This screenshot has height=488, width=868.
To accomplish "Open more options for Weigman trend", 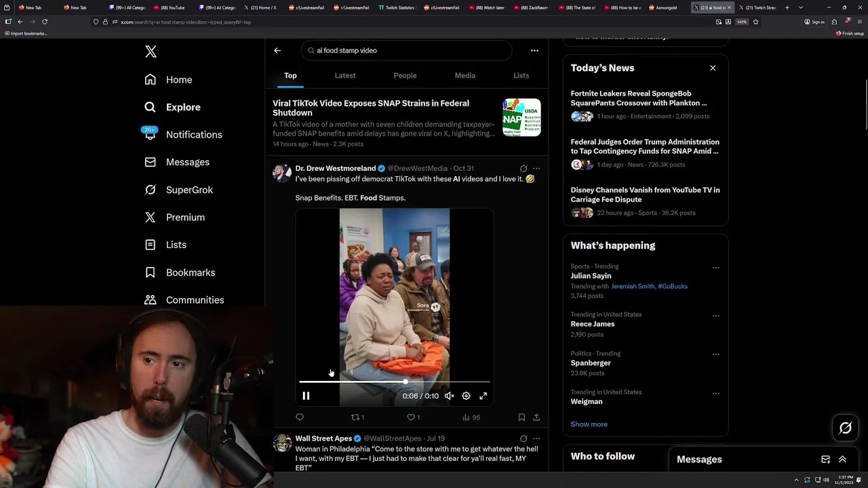I will click(715, 393).
